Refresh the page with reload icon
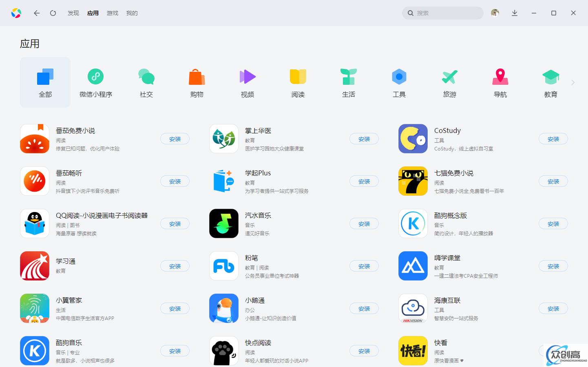 53,13
